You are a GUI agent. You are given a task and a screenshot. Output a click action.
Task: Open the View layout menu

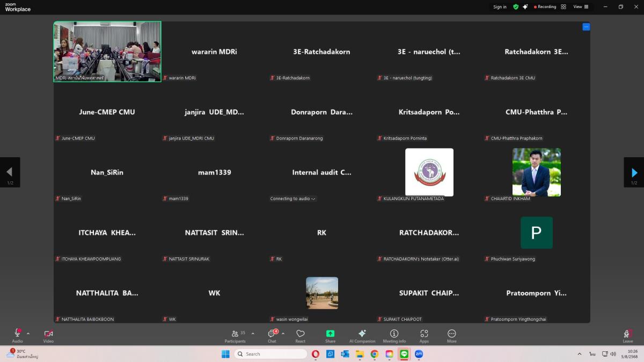pos(580,7)
